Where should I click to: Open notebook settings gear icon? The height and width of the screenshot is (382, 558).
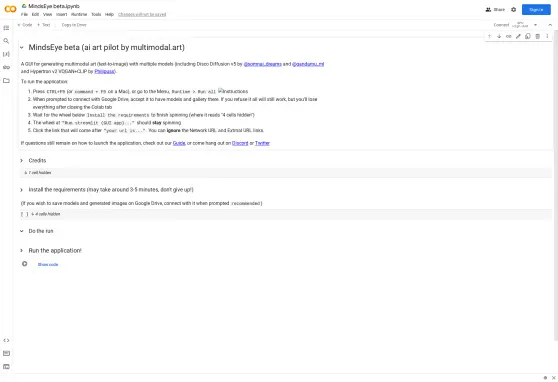click(x=514, y=10)
